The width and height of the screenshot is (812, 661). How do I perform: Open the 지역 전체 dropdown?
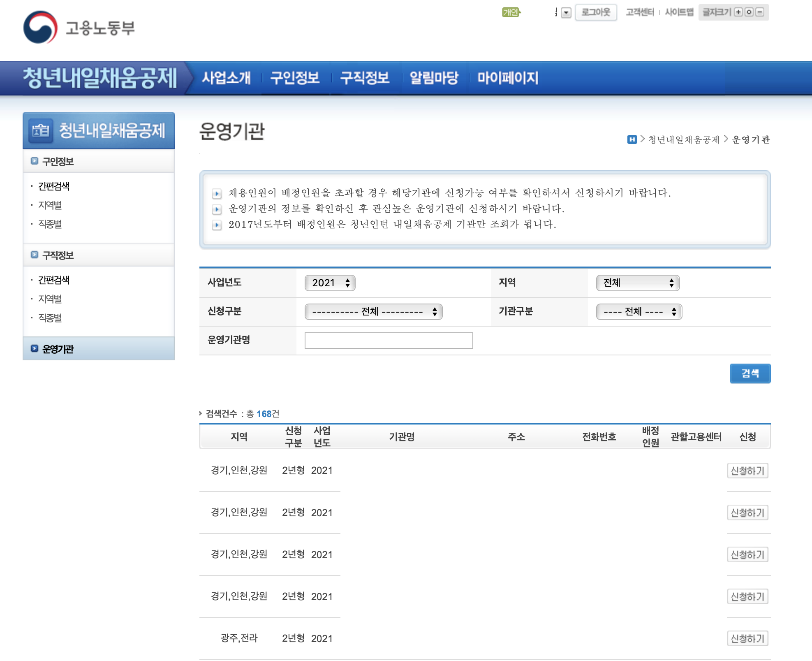(638, 283)
